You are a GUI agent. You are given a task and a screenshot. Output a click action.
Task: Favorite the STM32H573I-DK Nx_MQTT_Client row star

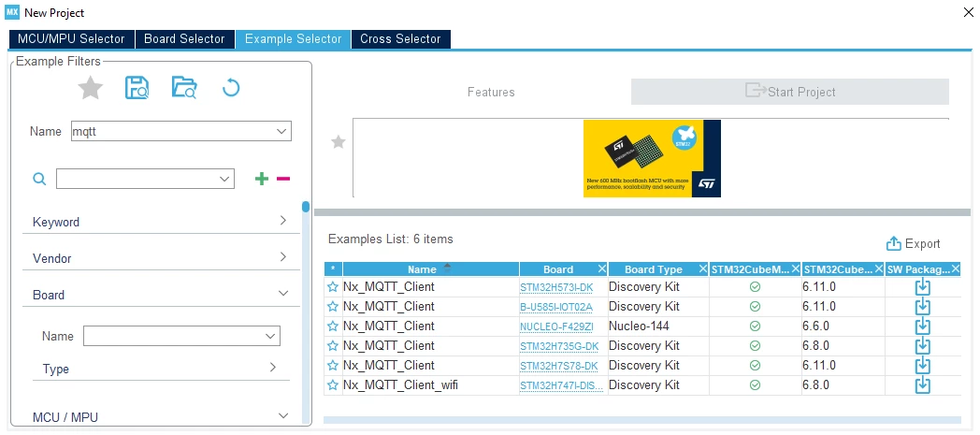tap(333, 287)
